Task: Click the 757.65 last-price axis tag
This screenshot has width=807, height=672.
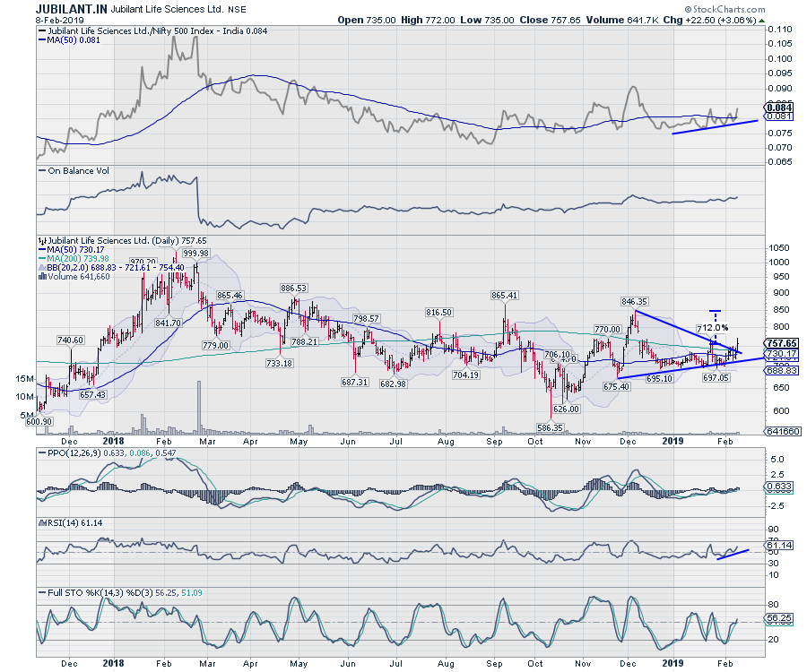Action: click(x=782, y=343)
